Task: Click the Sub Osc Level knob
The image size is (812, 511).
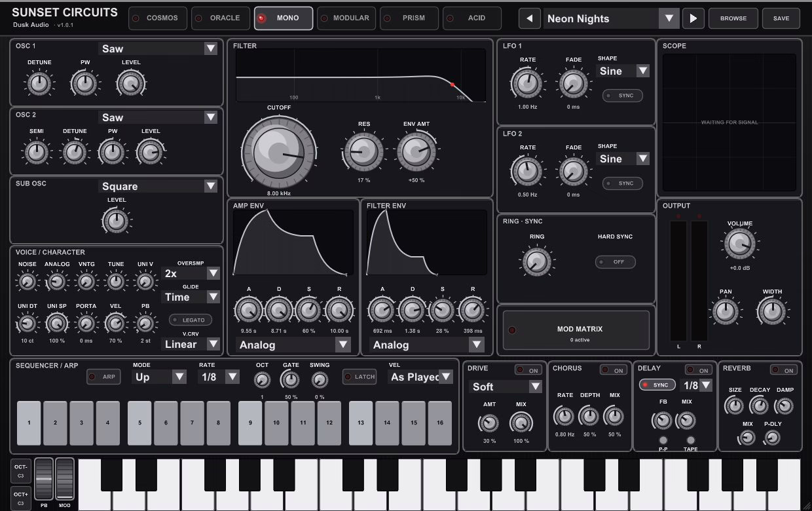Action: (117, 221)
